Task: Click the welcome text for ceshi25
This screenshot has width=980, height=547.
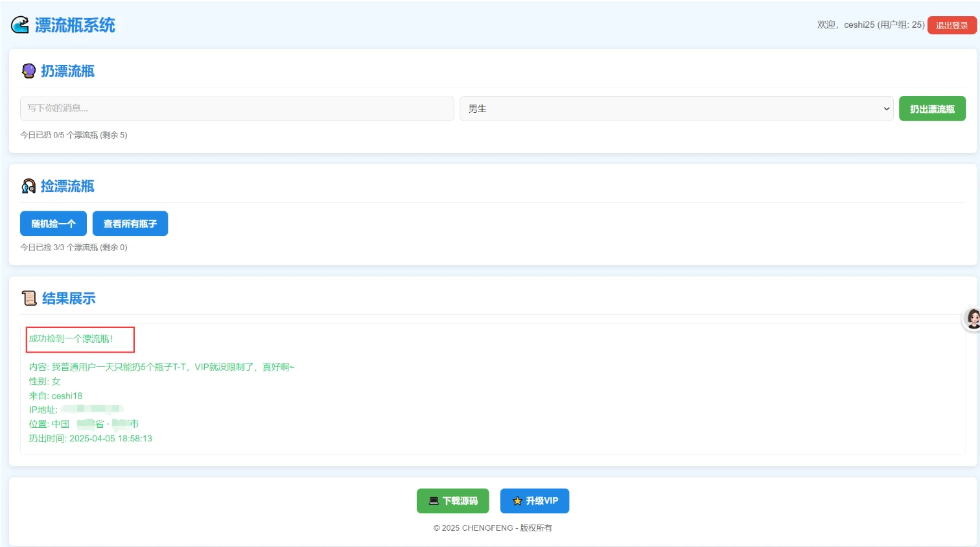Action: (x=870, y=25)
